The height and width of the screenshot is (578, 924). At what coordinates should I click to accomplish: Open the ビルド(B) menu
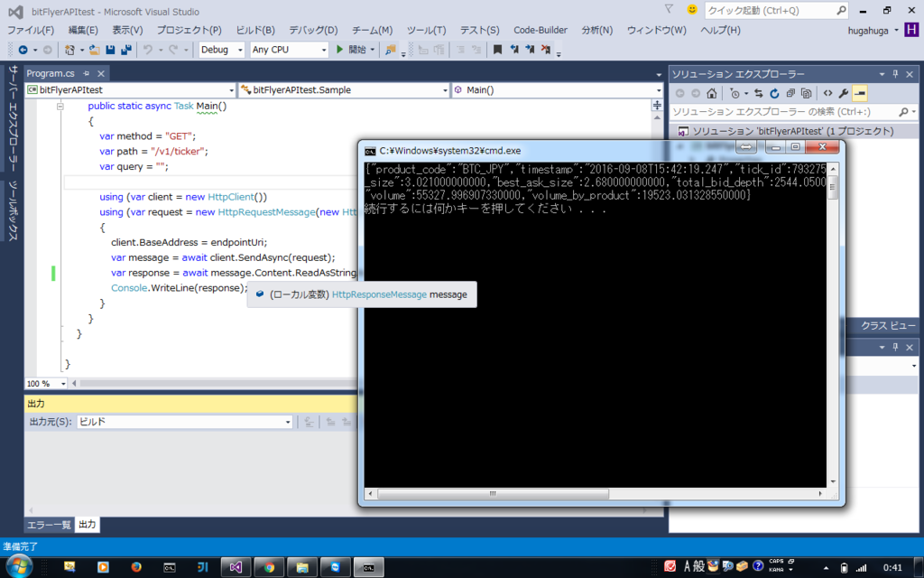click(x=255, y=30)
